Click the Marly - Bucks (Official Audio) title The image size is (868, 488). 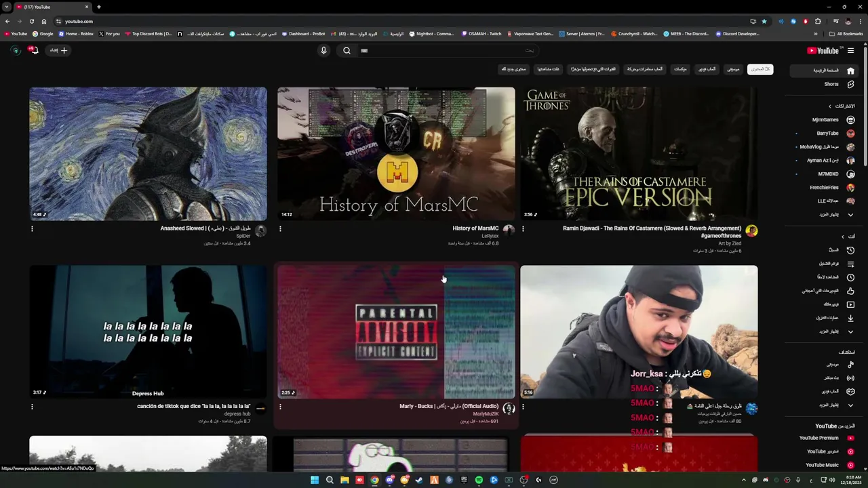click(x=449, y=406)
